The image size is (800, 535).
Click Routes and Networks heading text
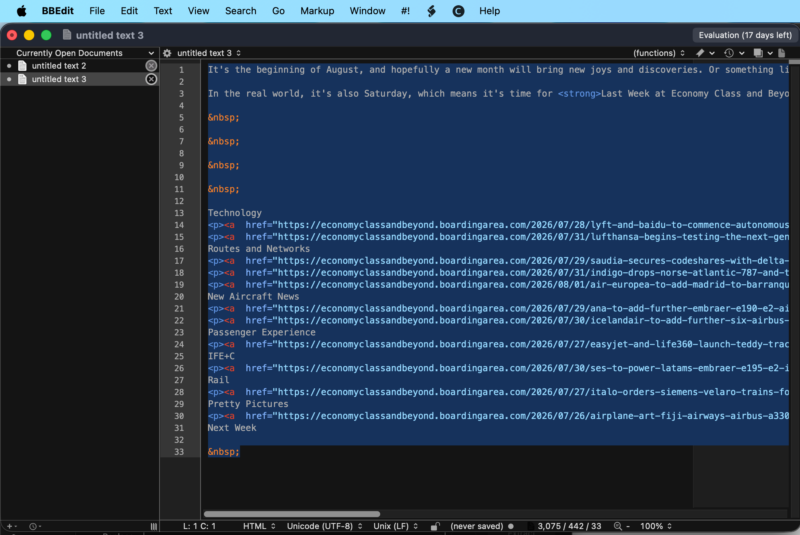[x=258, y=248]
